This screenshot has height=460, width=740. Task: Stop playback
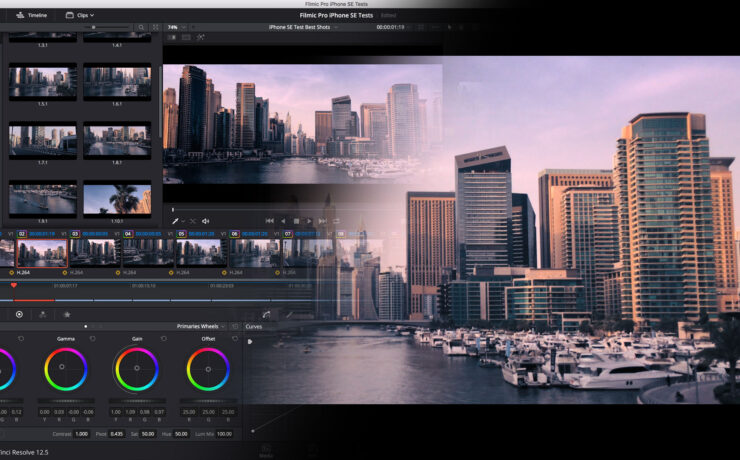point(296,221)
